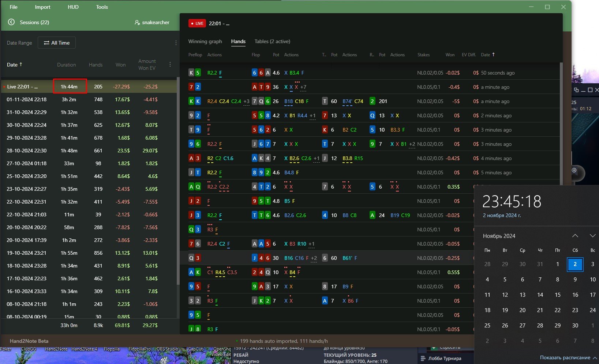Image resolution: width=599 pixels, height=364 pixels.
Task: Open the ClubGG desktop shortcut
Action: (29, 349)
